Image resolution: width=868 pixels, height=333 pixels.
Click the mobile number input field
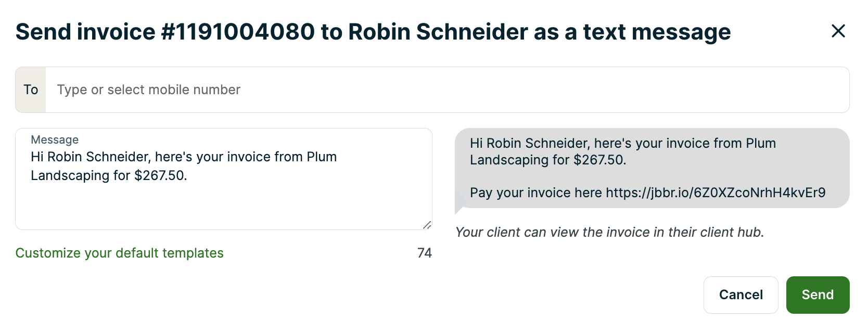pyautogui.click(x=448, y=90)
